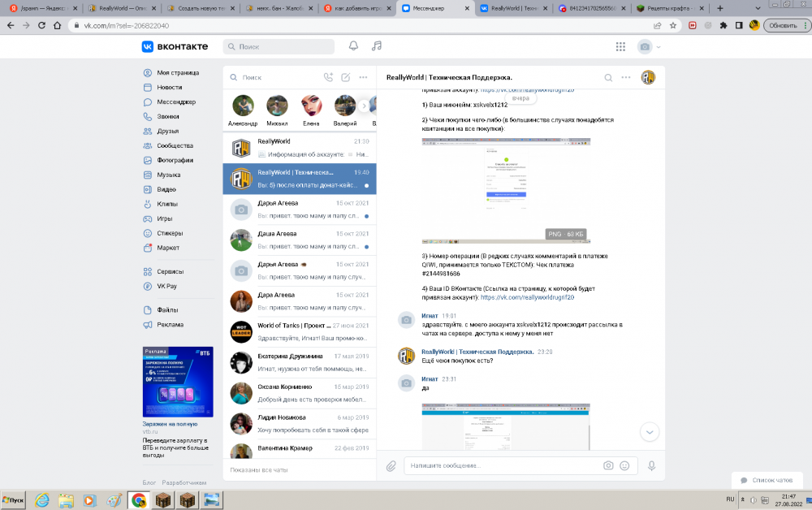Open ReallyWorld Техническая Поддержка sender name link
The width and height of the screenshot is (812, 510).
pyautogui.click(x=477, y=352)
